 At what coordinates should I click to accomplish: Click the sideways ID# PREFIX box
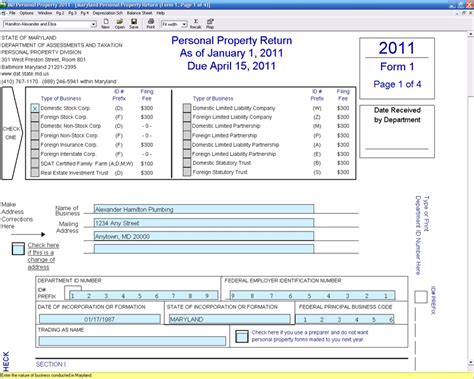coord(421,297)
